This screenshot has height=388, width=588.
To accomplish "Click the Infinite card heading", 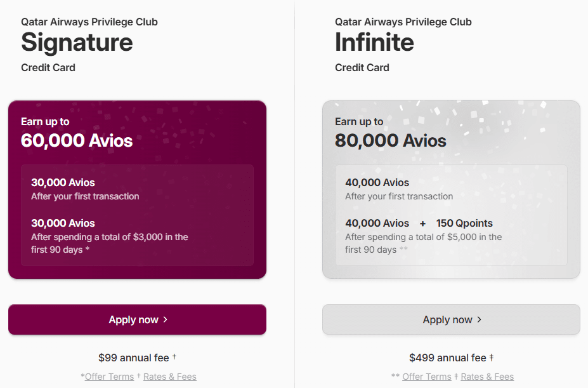I will pyautogui.click(x=374, y=43).
